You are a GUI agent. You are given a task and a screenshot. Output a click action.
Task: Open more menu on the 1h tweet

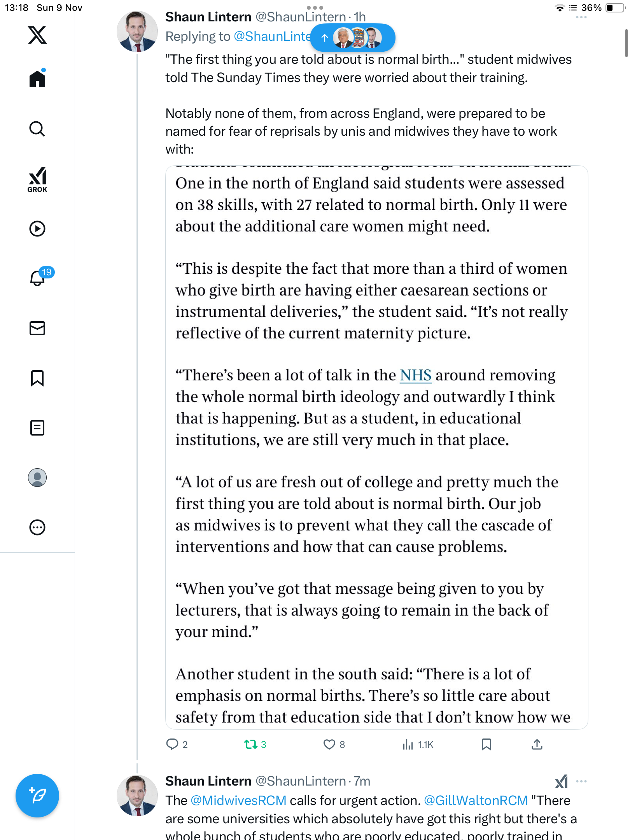[x=581, y=17]
